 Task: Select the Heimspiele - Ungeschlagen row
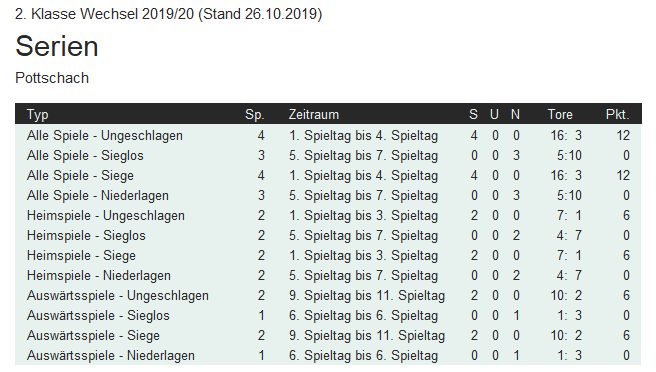coord(328,216)
